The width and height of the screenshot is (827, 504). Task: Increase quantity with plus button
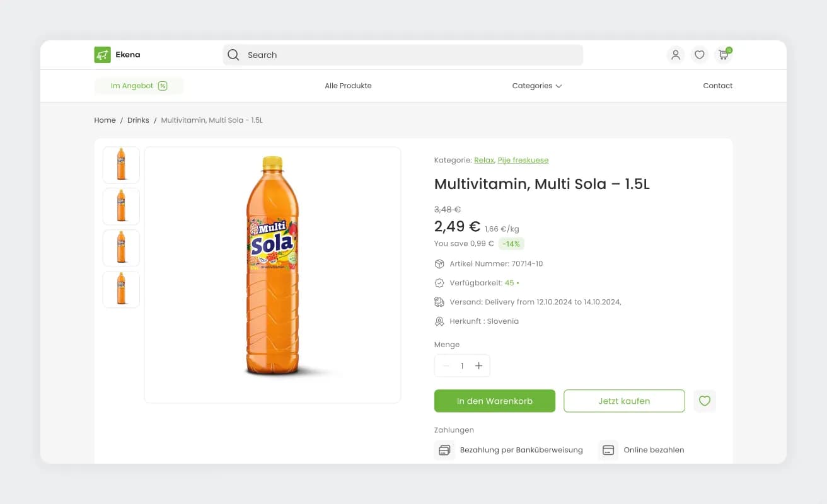pos(479,366)
